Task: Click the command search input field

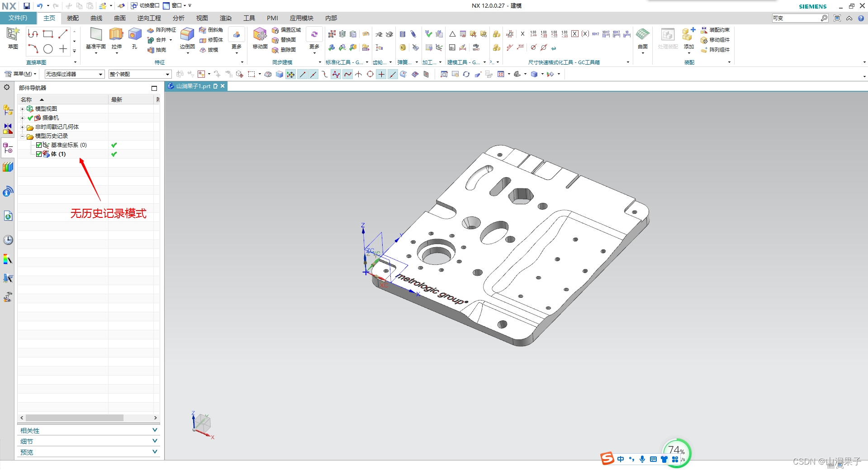Action: [796, 18]
